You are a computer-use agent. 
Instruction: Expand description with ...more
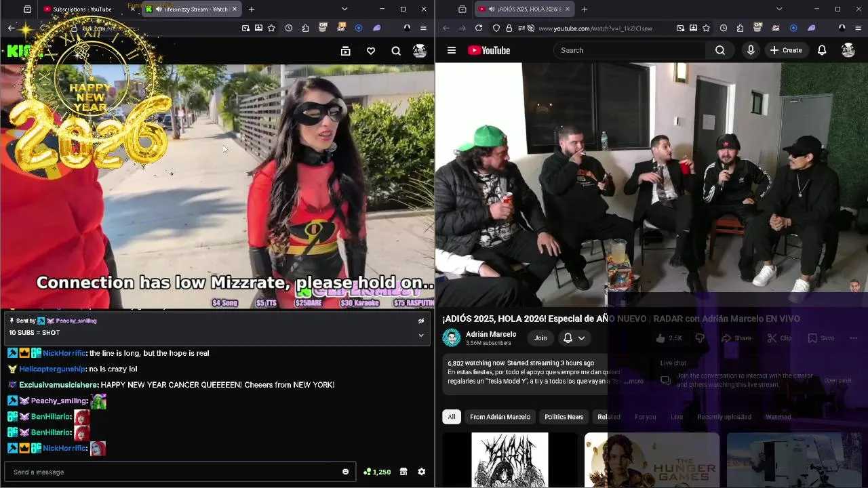tap(633, 381)
